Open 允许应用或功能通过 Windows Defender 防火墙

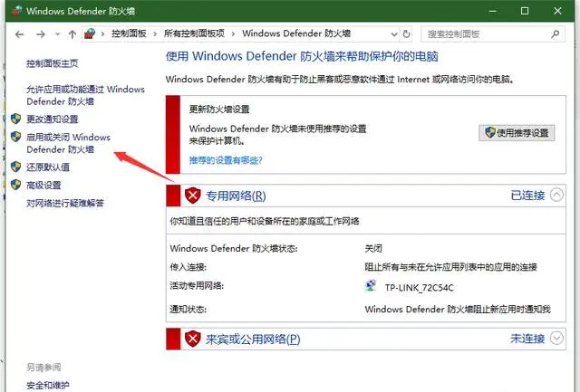point(85,95)
